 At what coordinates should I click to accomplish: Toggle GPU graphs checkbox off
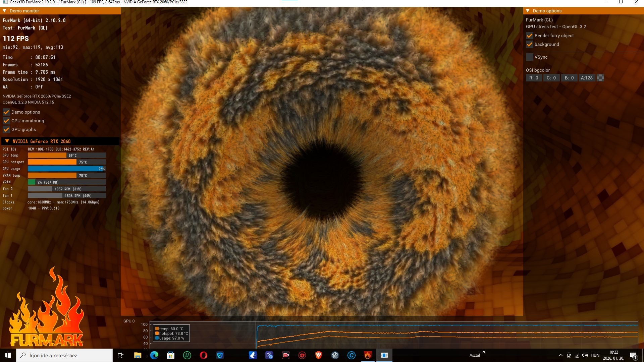tap(6, 129)
